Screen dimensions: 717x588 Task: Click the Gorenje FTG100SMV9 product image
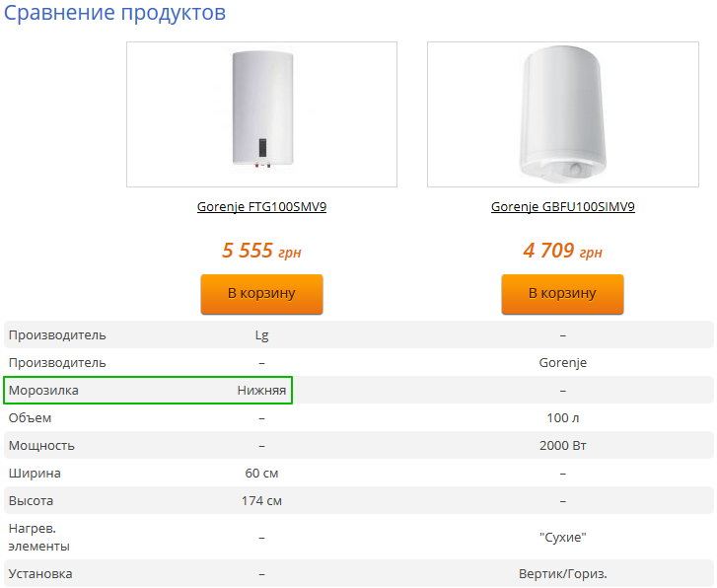261,114
